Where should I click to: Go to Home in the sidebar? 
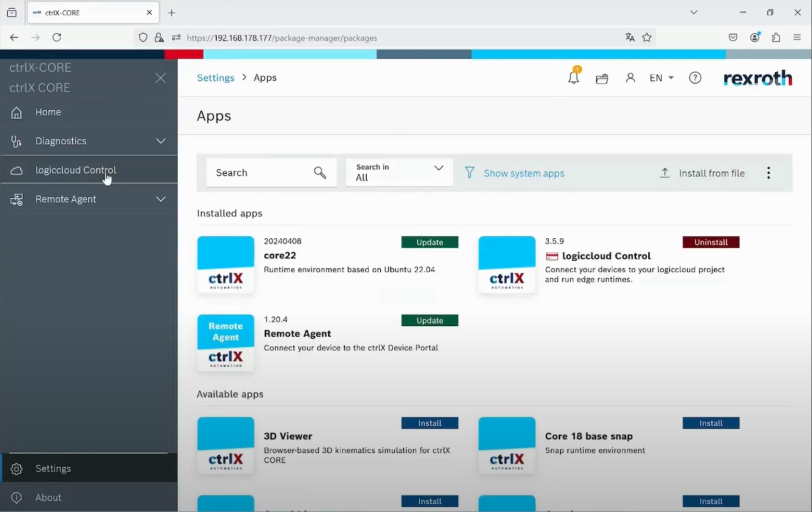pyautogui.click(x=48, y=112)
